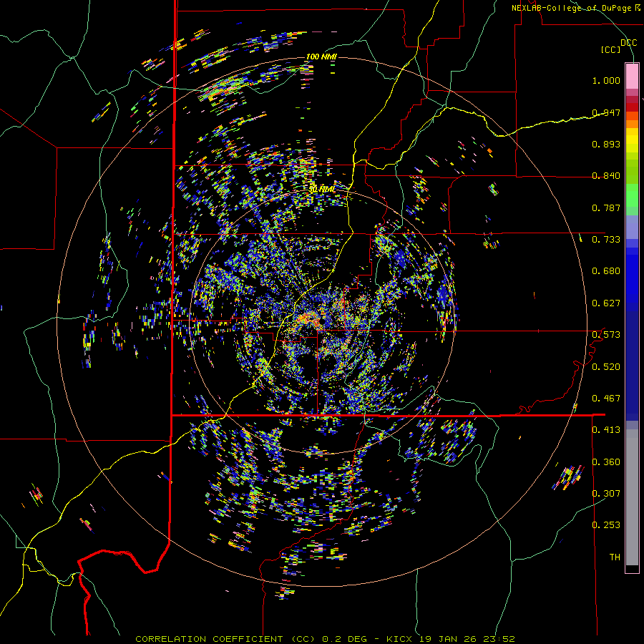Select the 0.787 legend value

[x=606, y=208]
